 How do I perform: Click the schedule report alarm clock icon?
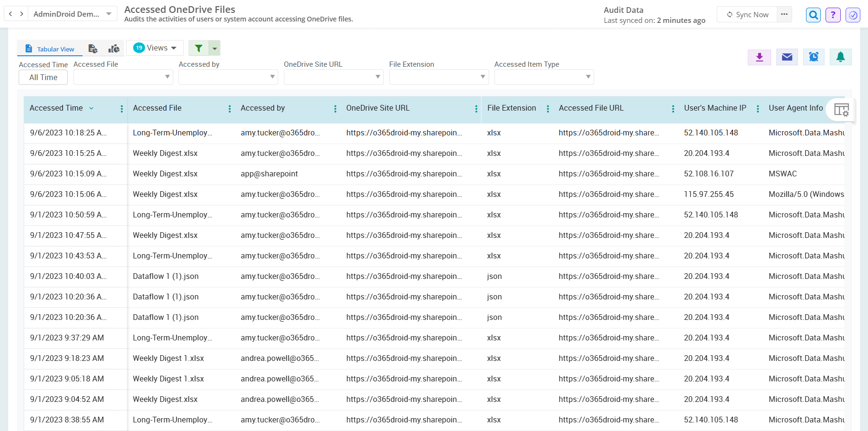814,57
